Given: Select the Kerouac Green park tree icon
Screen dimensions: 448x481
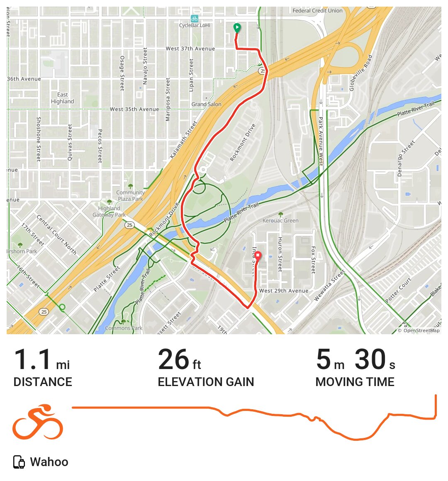Looking at the screenshot, I should click(x=280, y=214).
